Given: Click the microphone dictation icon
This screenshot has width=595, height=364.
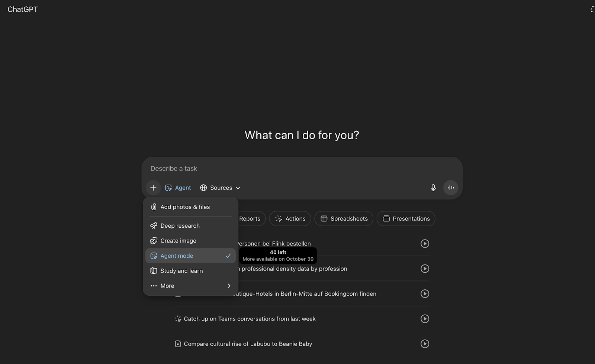Looking at the screenshot, I should pyautogui.click(x=433, y=188).
